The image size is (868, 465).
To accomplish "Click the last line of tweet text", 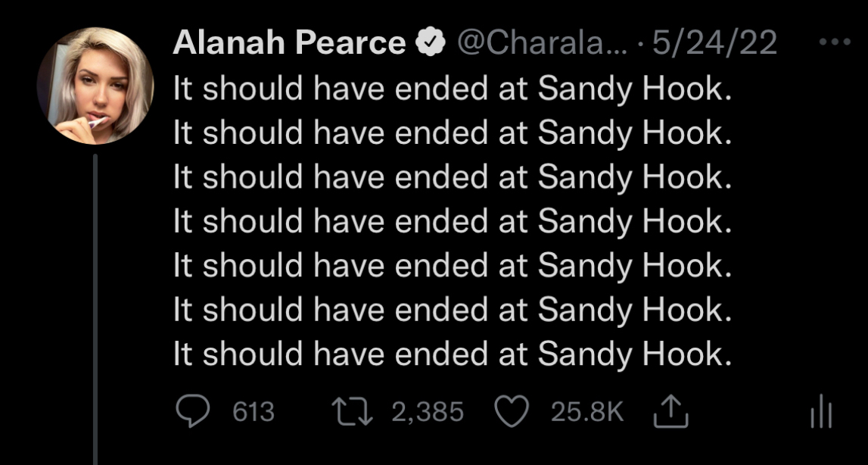I will [x=452, y=354].
